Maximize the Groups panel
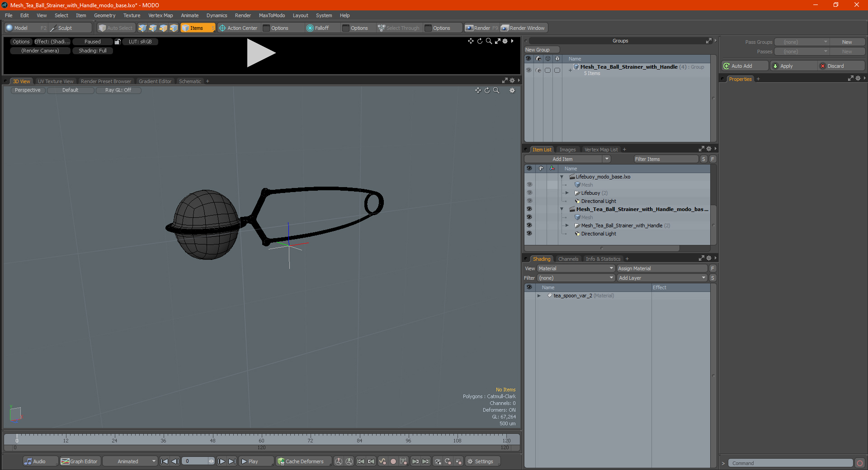 [708, 41]
